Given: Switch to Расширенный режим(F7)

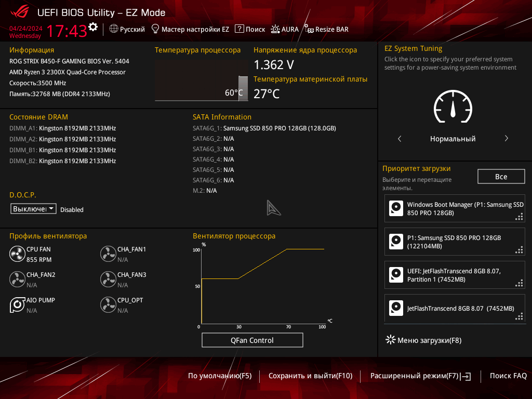Looking at the screenshot, I should pos(420,376).
